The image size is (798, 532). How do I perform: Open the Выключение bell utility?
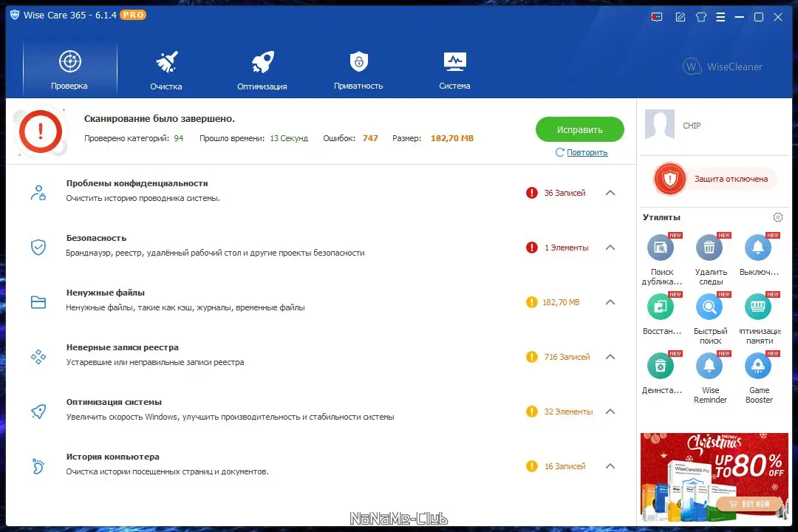[758, 248]
